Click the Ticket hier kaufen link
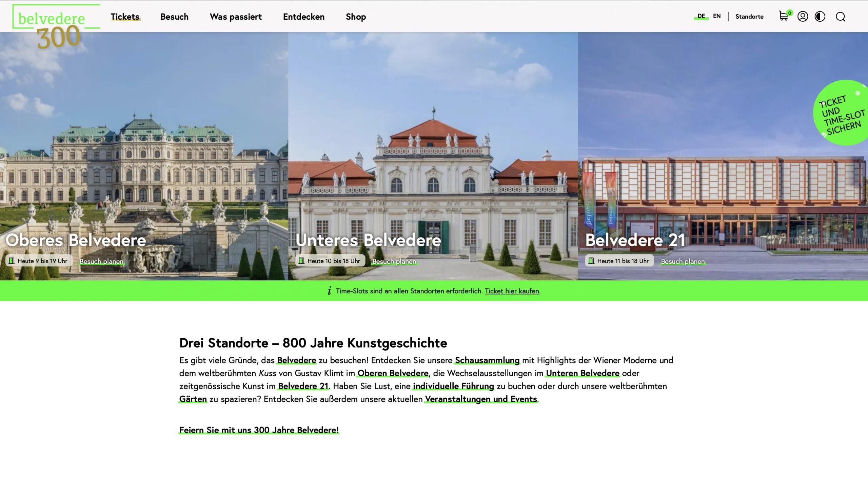The image size is (868, 477). (512, 291)
